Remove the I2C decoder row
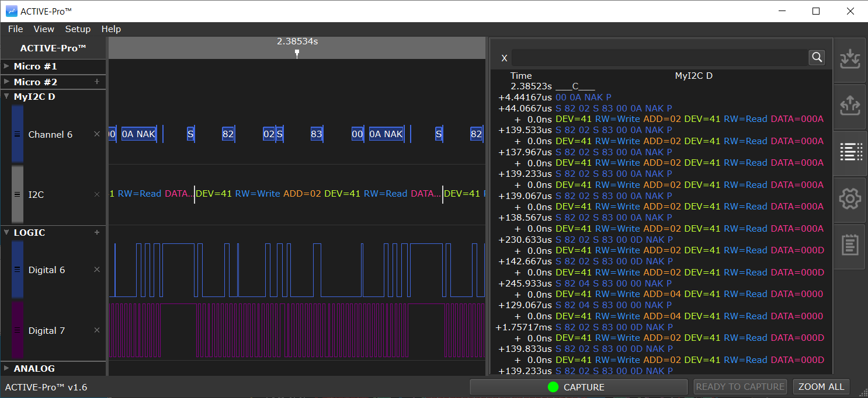The width and height of the screenshot is (868, 398). click(97, 194)
